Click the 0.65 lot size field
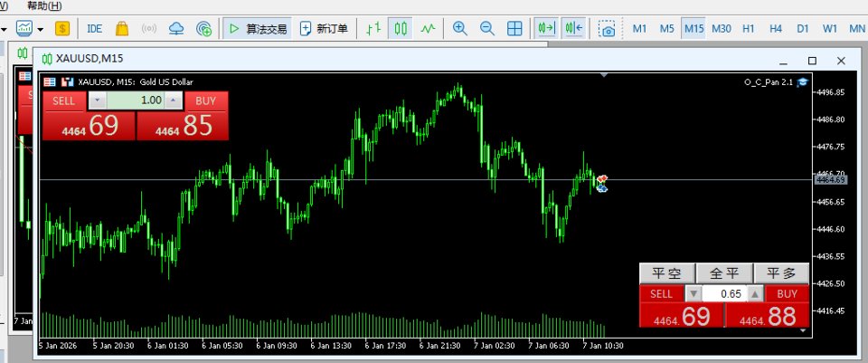 (724, 293)
